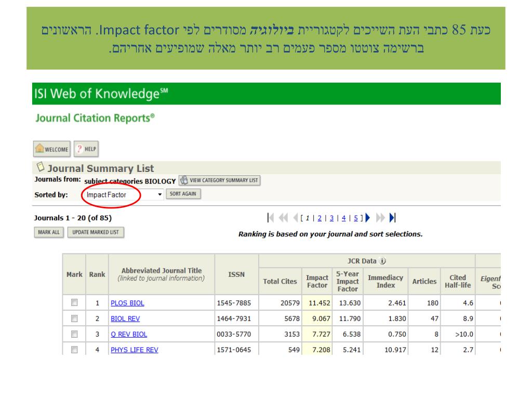Screen dimensions: 532x399
Task: Click the Articles column header
Action: click(424, 281)
